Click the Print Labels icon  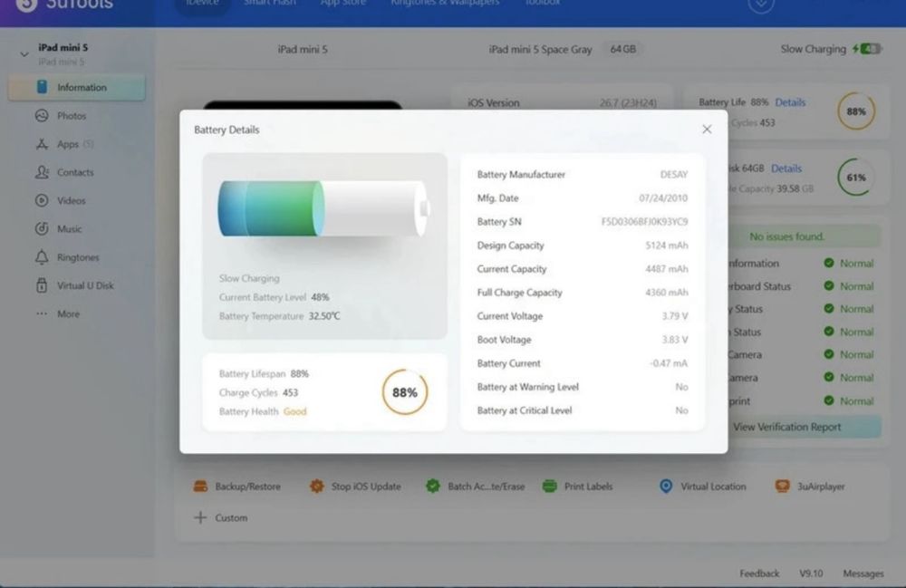tap(550, 487)
